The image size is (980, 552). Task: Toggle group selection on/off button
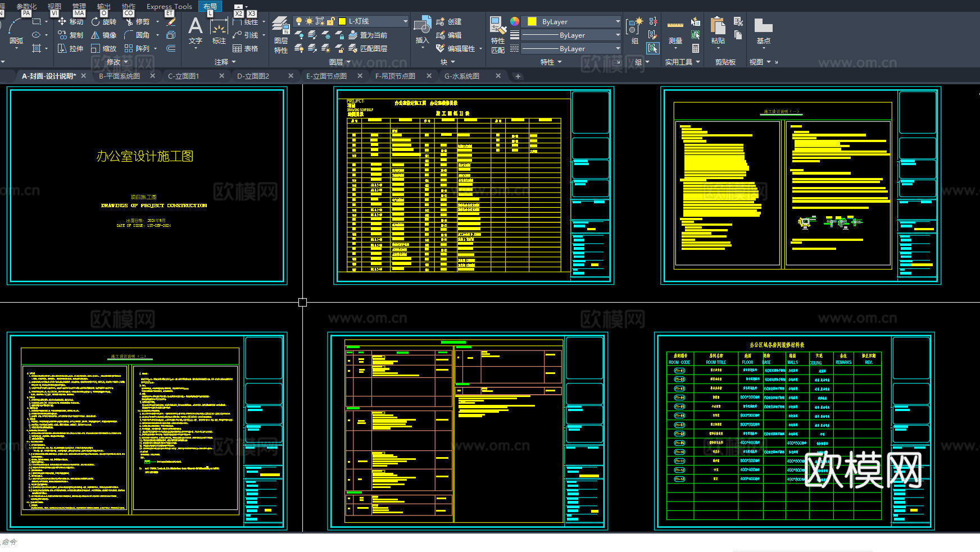tap(653, 48)
